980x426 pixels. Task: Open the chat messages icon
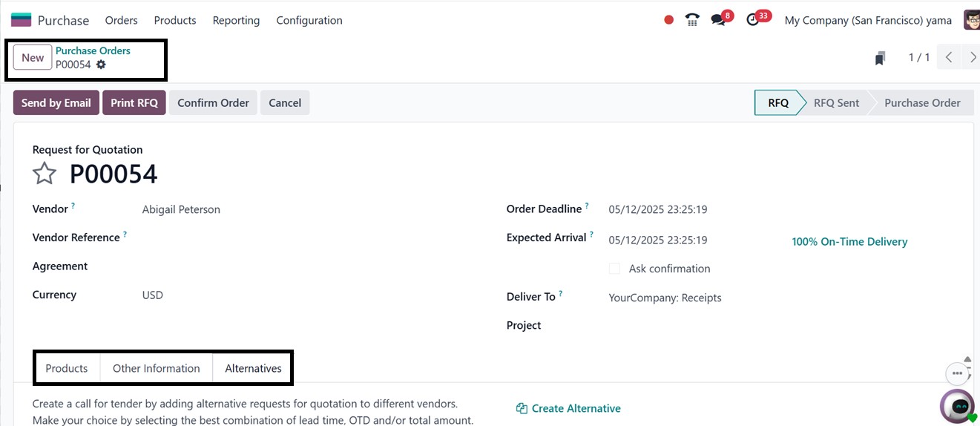pyautogui.click(x=718, y=20)
